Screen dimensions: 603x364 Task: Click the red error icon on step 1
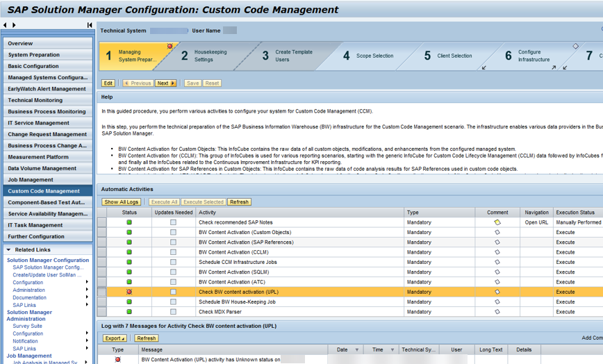click(170, 46)
